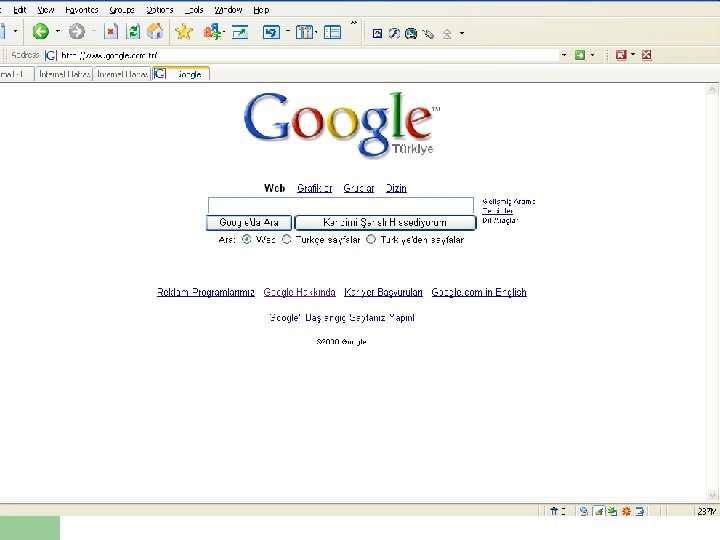Screen dimensions: 720x540
Task: Open the Edit menu
Action: (x=19, y=10)
